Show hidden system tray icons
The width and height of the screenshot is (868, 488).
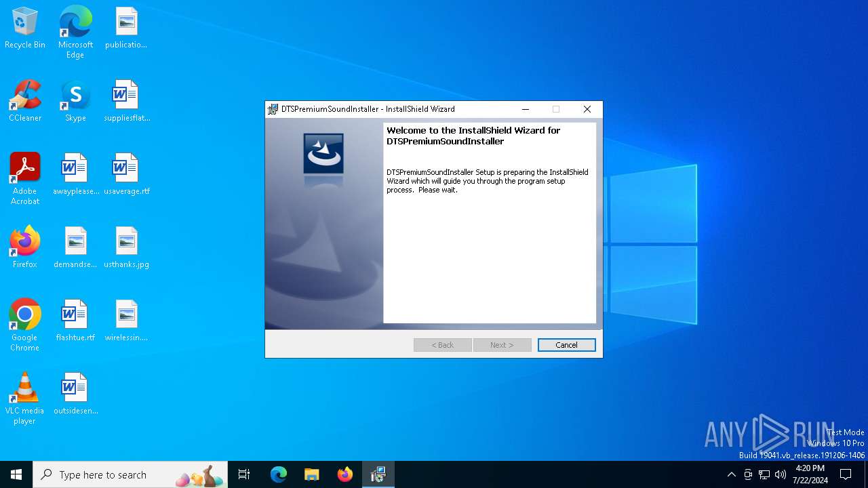[x=731, y=474]
